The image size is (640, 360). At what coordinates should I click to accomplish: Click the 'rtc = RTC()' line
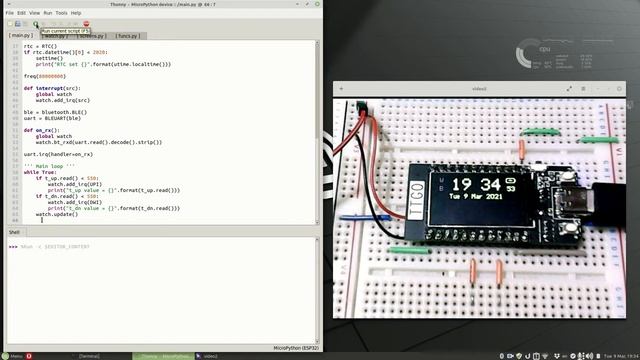click(40, 46)
